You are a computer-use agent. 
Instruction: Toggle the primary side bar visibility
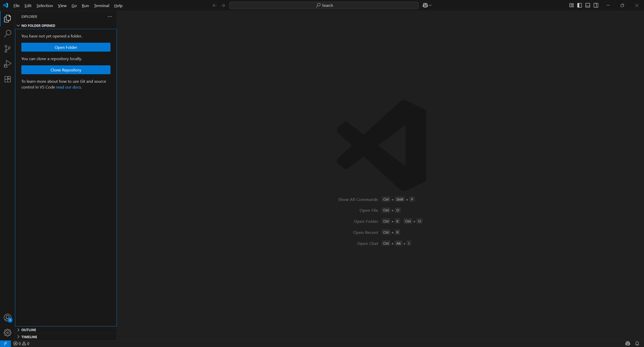(580, 5)
